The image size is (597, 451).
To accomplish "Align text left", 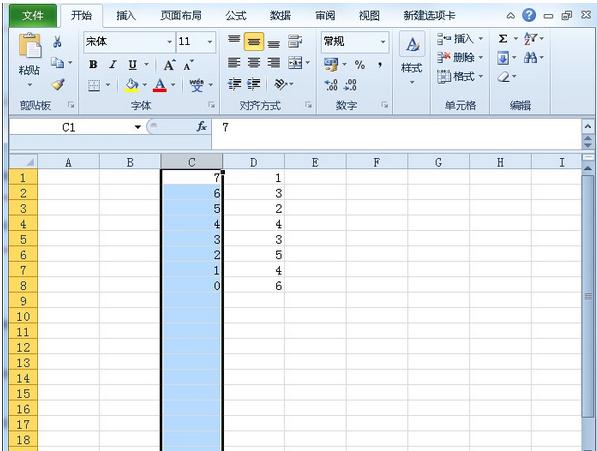I will [234, 63].
